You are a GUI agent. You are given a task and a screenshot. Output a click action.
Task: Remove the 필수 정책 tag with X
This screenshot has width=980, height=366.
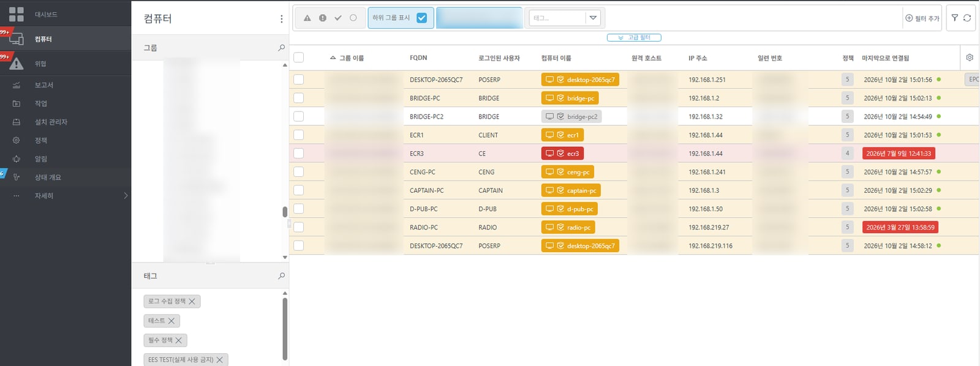coord(179,340)
